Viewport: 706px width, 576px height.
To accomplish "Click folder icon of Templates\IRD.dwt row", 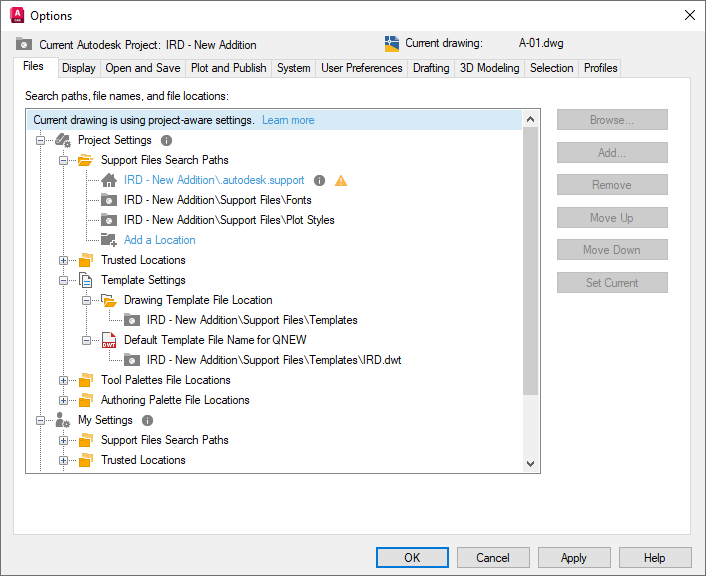I will (x=132, y=360).
